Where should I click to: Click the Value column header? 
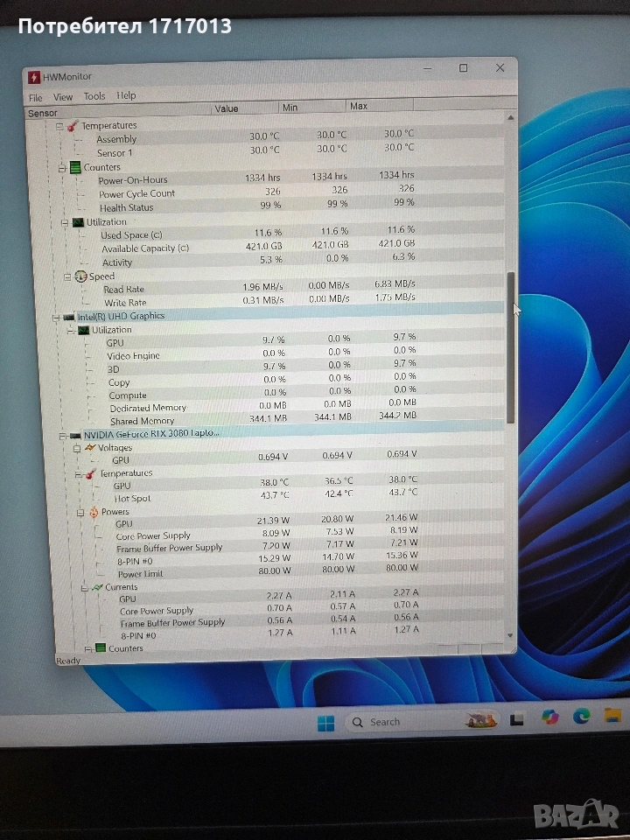[x=227, y=108]
